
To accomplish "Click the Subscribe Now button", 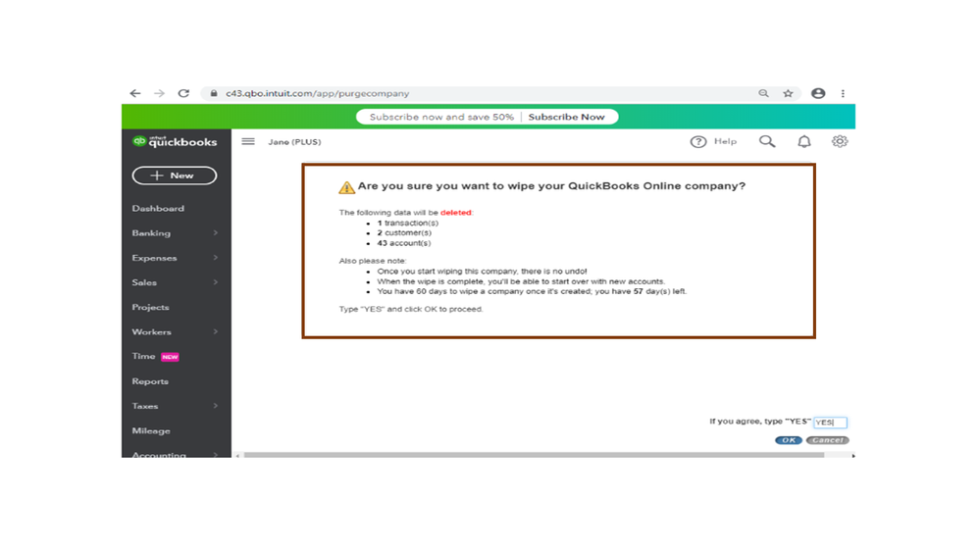I will tap(566, 117).
